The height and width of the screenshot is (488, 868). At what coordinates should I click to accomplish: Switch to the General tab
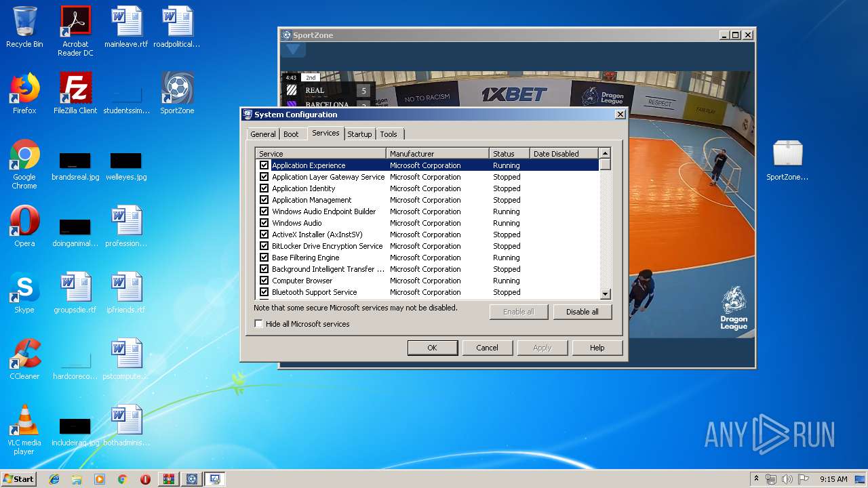263,134
